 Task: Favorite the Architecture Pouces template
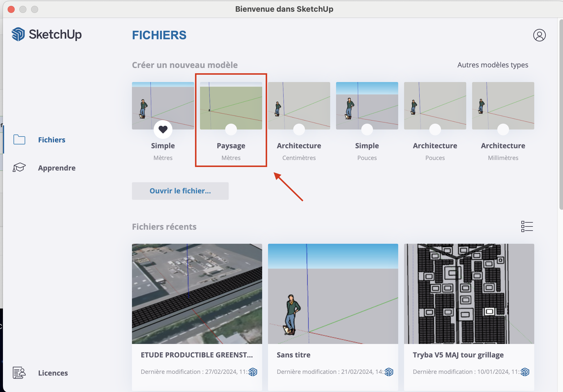point(435,129)
